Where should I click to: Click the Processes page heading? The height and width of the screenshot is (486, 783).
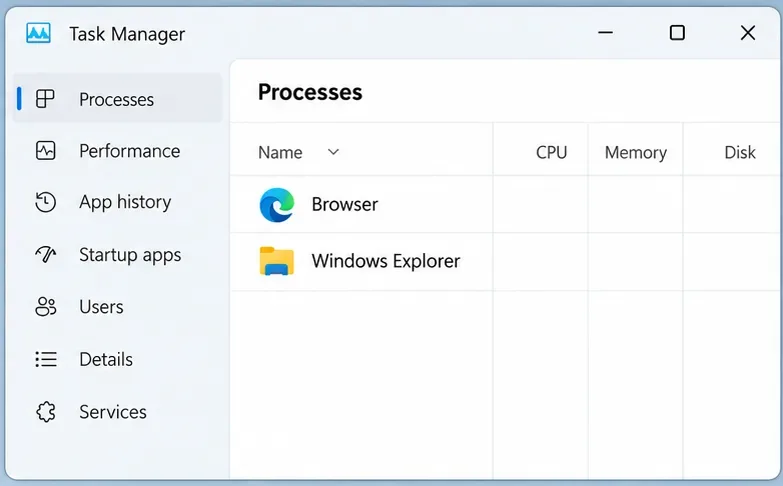[x=310, y=92]
